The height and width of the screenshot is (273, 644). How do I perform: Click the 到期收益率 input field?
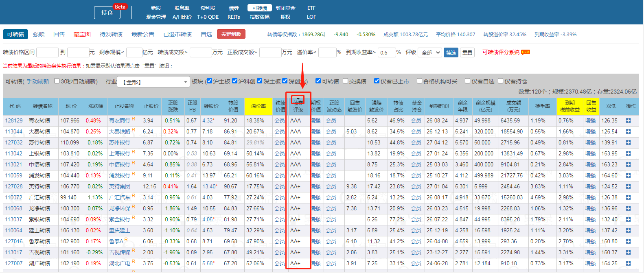[386, 52]
